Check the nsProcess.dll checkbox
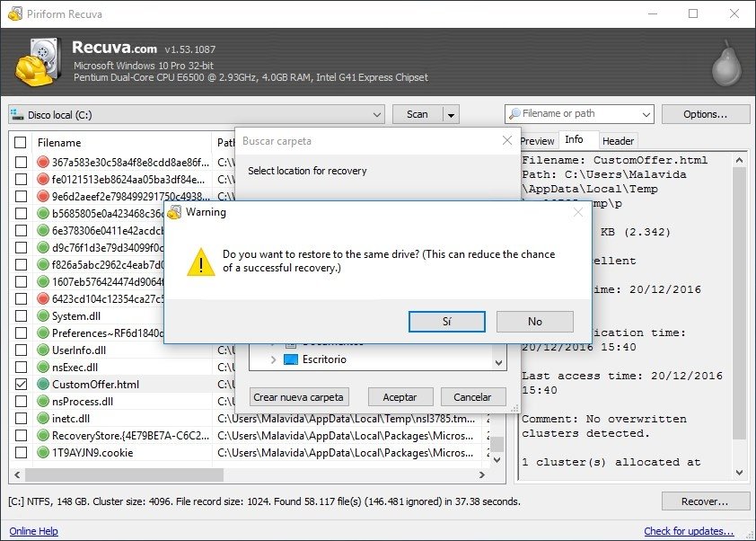 (21, 401)
